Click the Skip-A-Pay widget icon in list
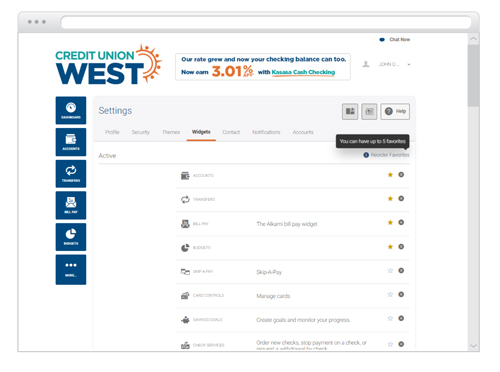500x372 pixels. (185, 272)
